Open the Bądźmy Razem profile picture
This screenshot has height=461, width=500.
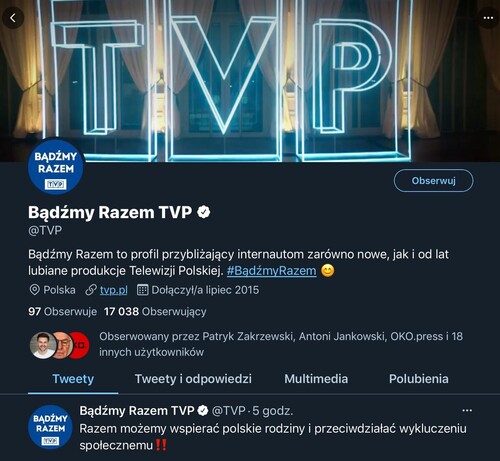pyautogui.click(x=56, y=167)
